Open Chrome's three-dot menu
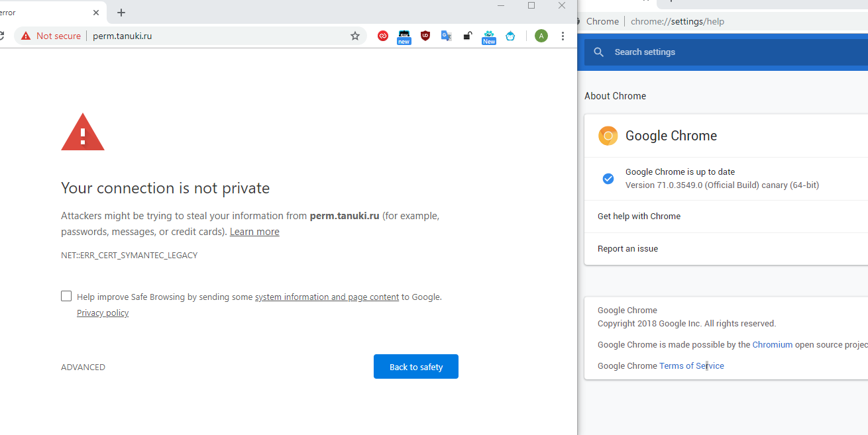The width and height of the screenshot is (868, 435). 563,36
